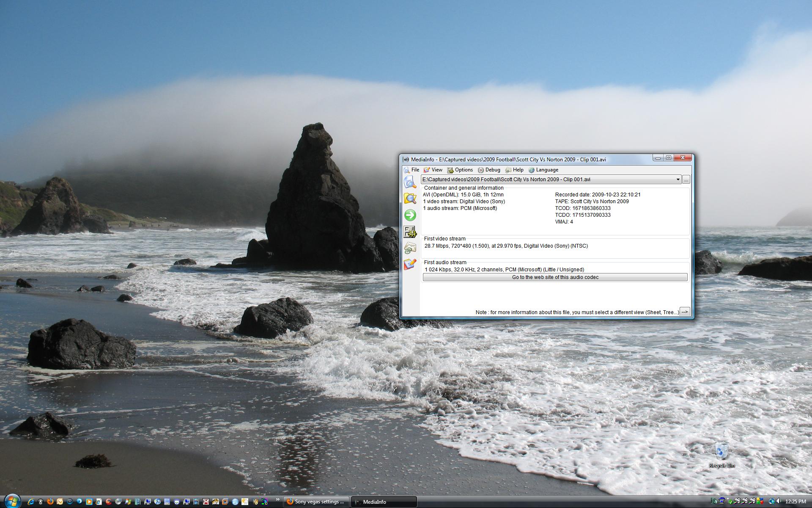Viewport: 812px width, 508px height.
Task: Click the notepad-with-pencil sidebar icon
Action: pyautogui.click(x=410, y=265)
